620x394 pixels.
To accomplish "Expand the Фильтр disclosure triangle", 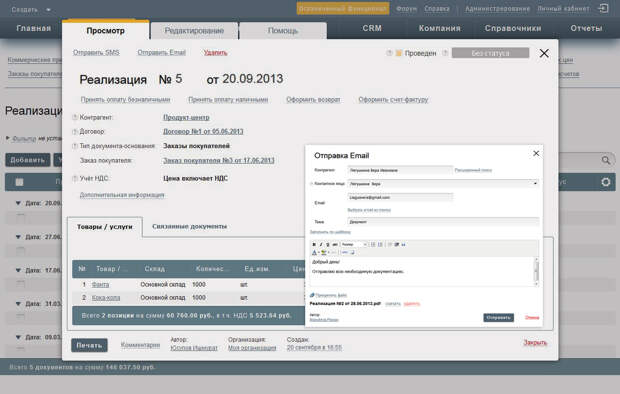I will [x=8, y=138].
